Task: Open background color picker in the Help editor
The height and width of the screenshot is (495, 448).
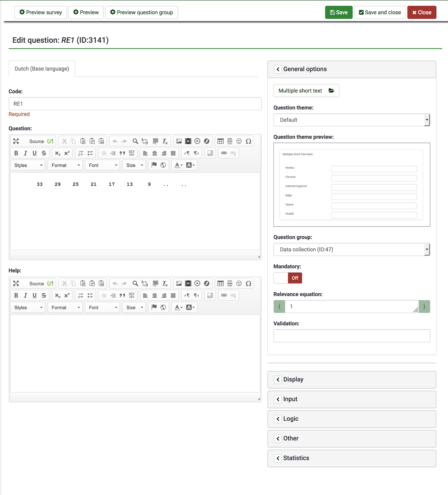Action: coord(190,307)
